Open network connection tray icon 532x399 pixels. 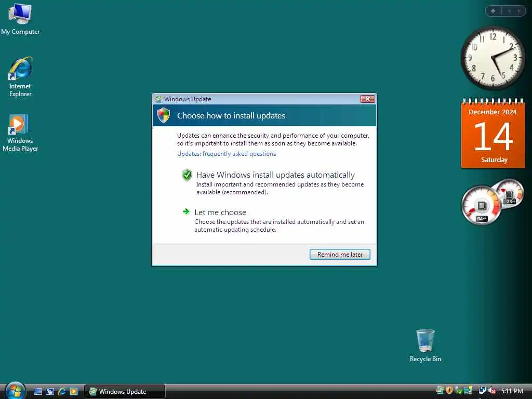point(482,390)
